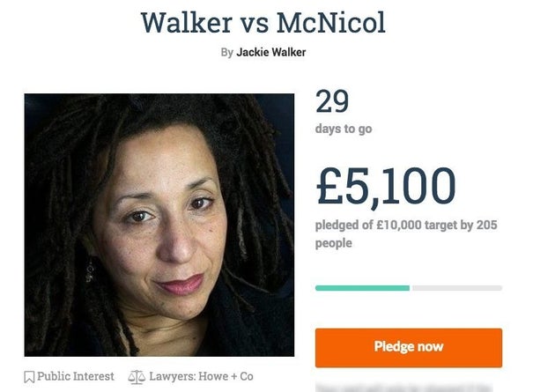Click the scales of justice icon
The width and height of the screenshot is (555, 392).
tap(137, 377)
